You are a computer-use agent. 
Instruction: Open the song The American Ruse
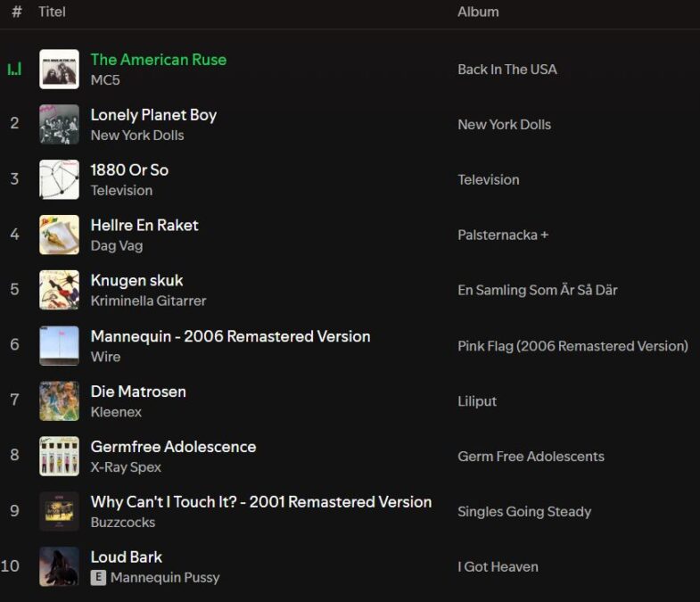click(159, 60)
